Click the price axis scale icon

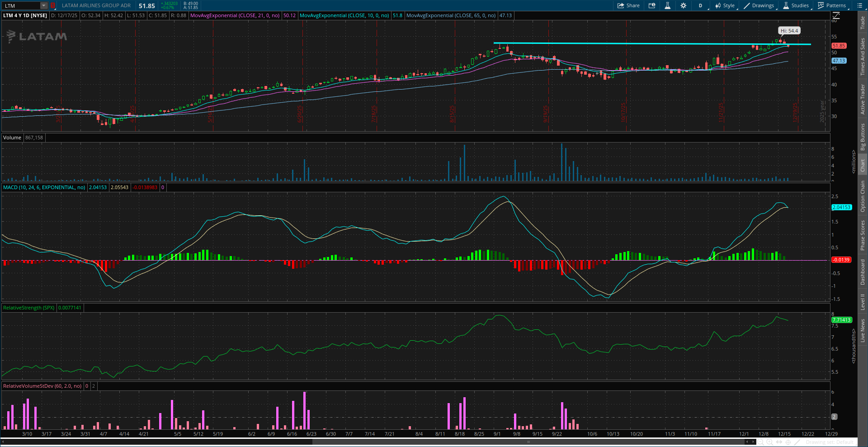tap(836, 15)
